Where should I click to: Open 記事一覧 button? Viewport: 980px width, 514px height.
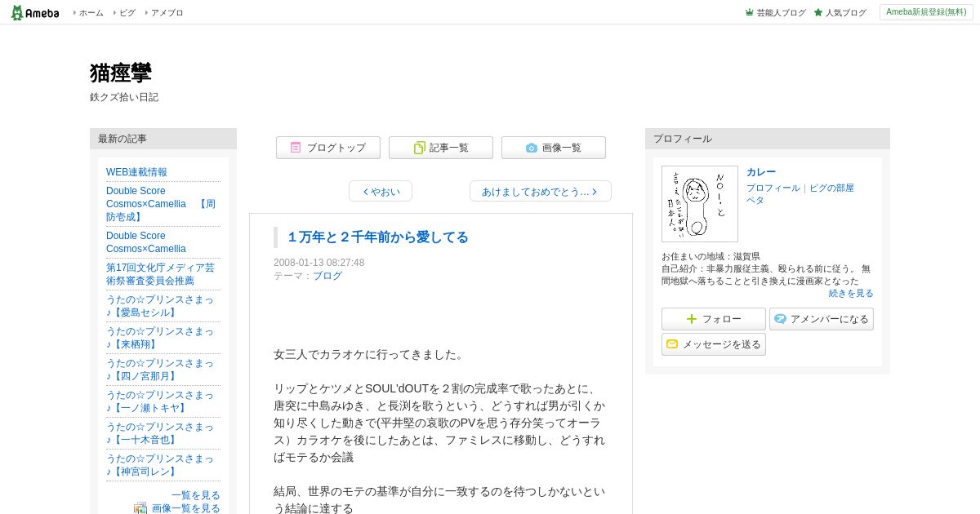(x=441, y=148)
